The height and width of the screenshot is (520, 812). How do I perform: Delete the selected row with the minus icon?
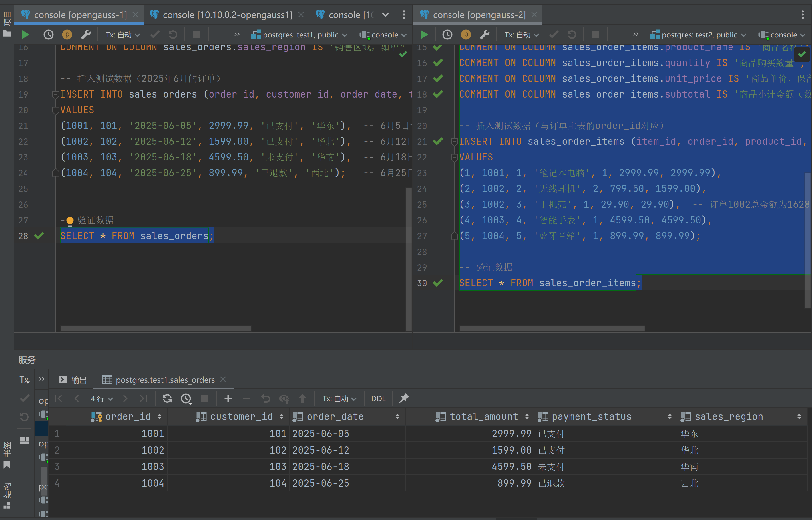coord(247,398)
